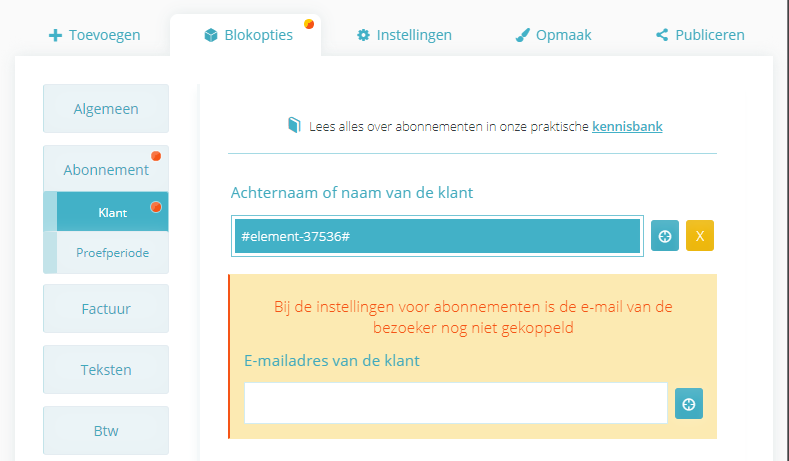The image size is (789, 461).
Task: Switch to the Instellingen gear tab
Action: [x=405, y=35]
